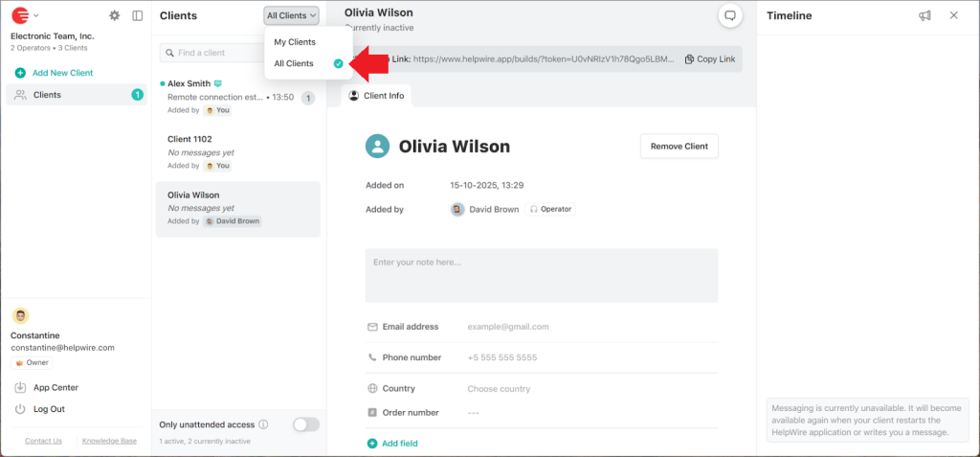Log Out of the account
The height and width of the screenshot is (457, 980).
[x=40, y=409]
